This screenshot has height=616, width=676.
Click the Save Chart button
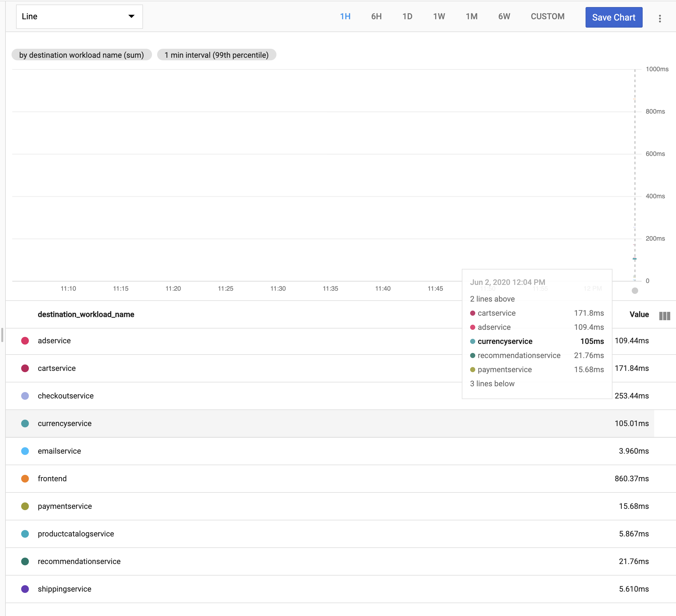[614, 17]
